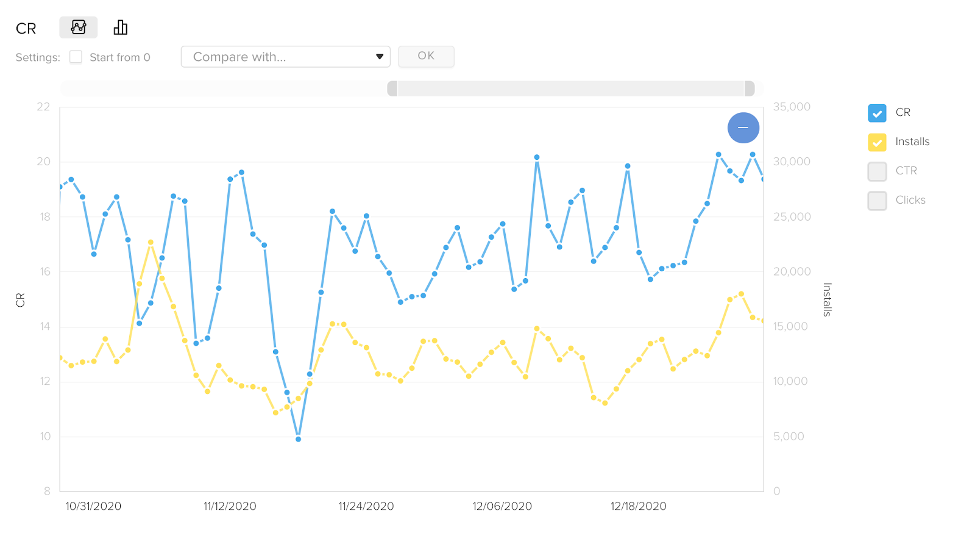Uncheck the Installs legend checkbox
The width and height of the screenshot is (977, 537).
(877, 142)
